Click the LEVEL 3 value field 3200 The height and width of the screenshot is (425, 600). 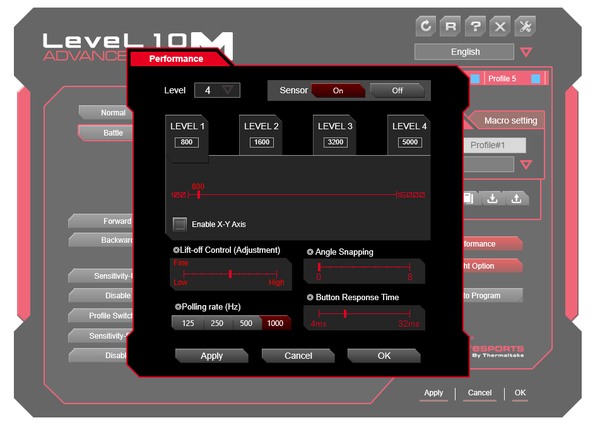[335, 142]
